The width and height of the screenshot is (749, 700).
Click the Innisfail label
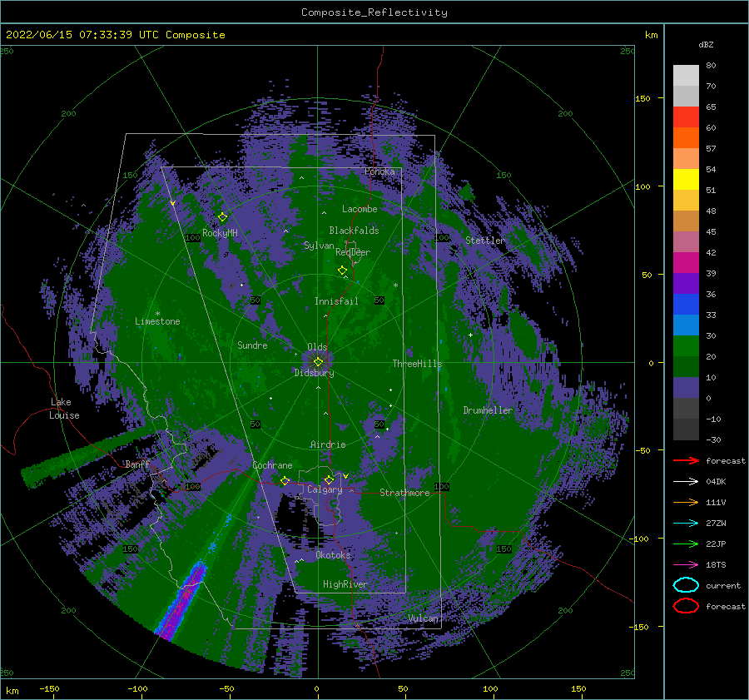pos(336,301)
